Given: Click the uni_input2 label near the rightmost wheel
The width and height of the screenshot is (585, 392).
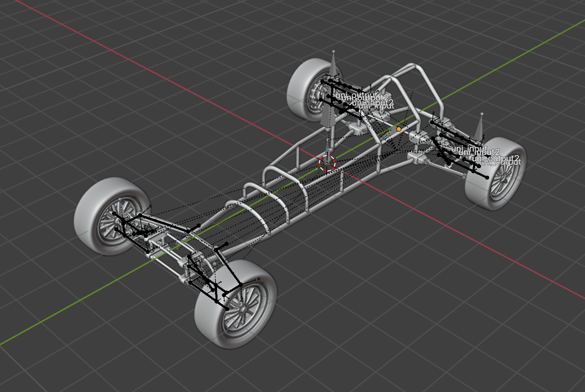Looking at the screenshot, I should point(479,152).
